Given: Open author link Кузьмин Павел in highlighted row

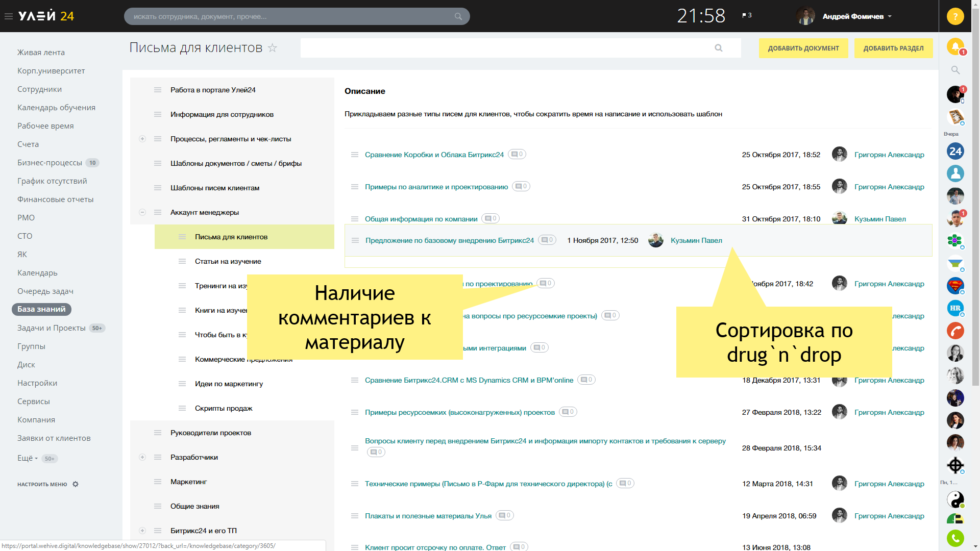Looking at the screenshot, I should (x=696, y=240).
